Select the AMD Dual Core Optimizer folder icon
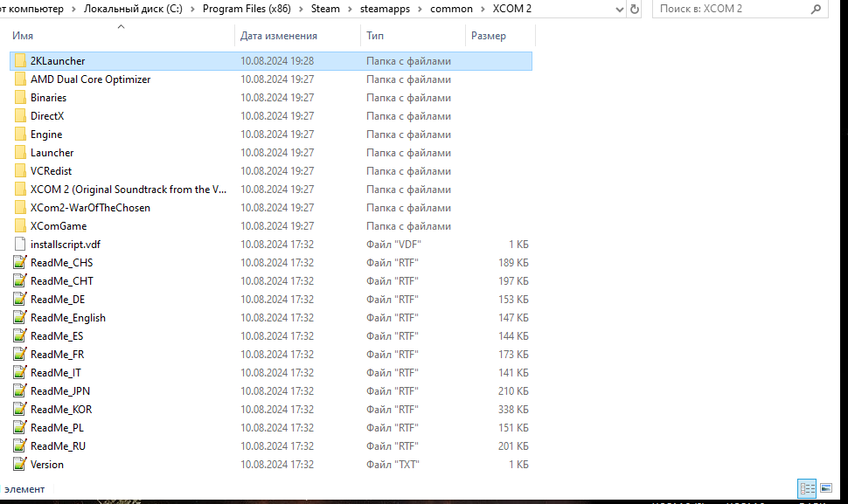 (x=20, y=79)
